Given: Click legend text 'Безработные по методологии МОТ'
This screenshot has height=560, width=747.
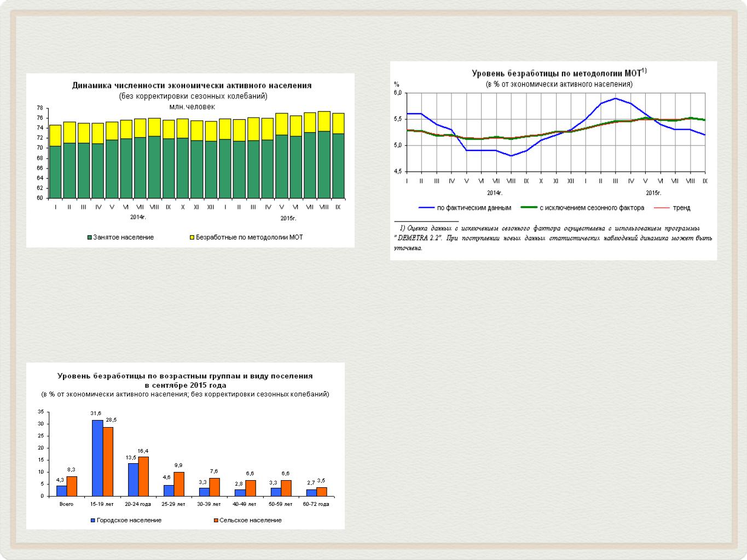Looking at the screenshot, I should point(250,238).
